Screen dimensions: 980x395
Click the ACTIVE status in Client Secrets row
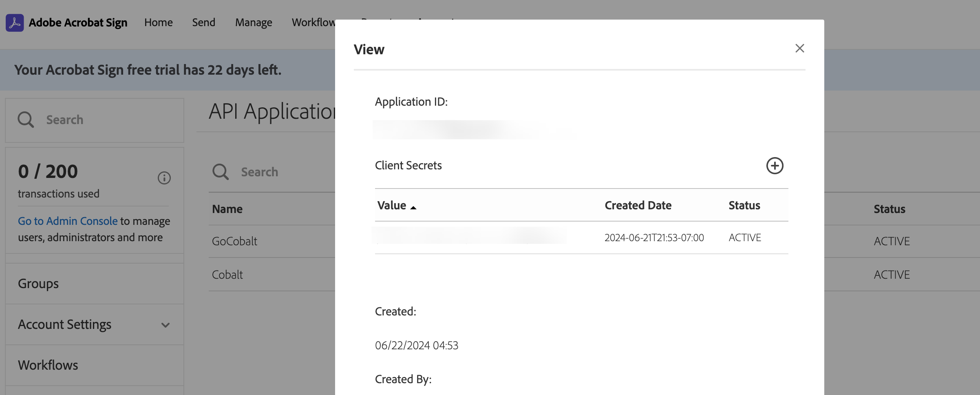point(745,237)
